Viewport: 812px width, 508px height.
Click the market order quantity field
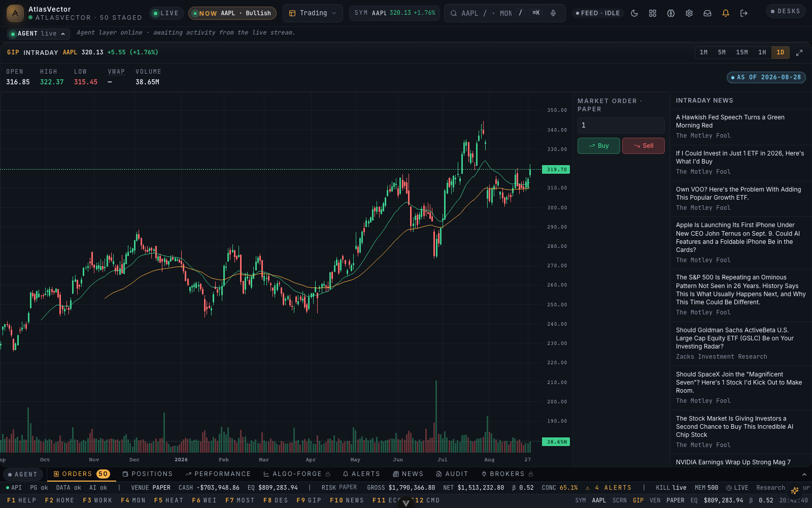(x=621, y=125)
